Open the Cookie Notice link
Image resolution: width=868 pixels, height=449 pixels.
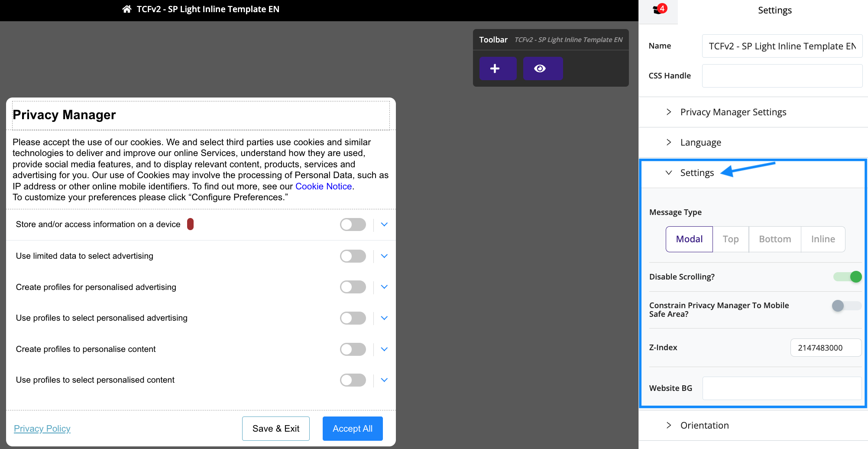coord(324,186)
